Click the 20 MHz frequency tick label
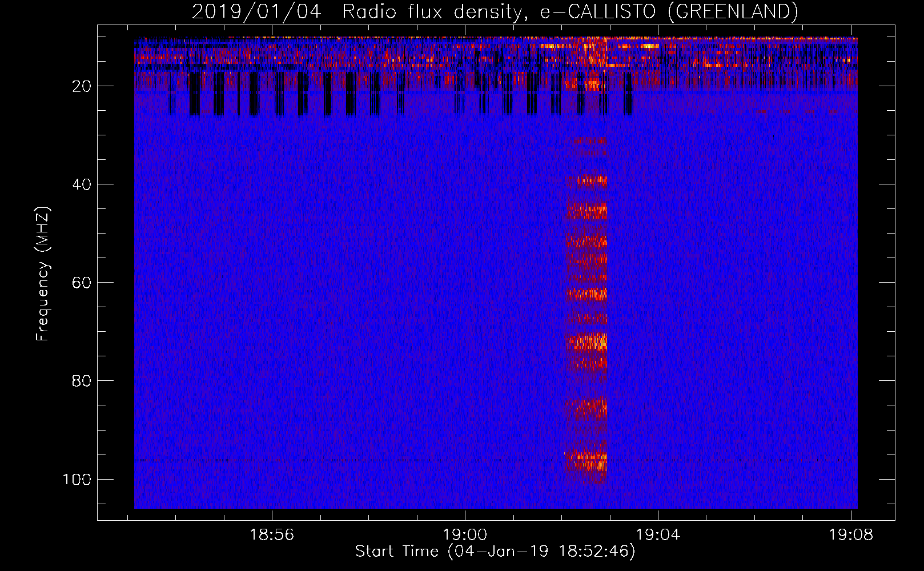The height and width of the screenshot is (571, 924). [82, 86]
